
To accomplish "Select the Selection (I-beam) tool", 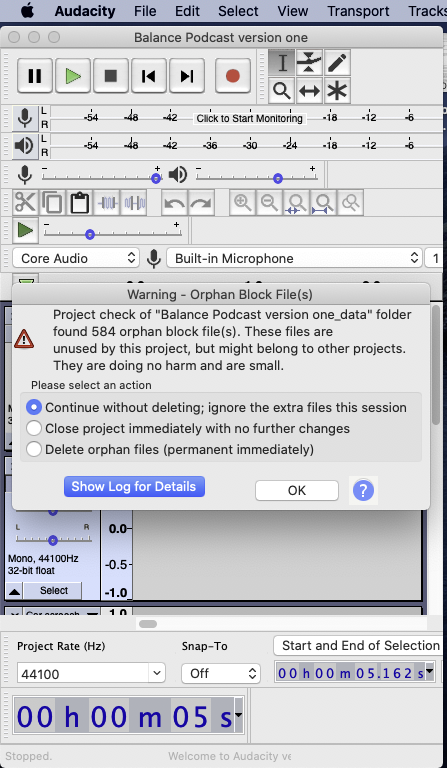I will (282, 62).
